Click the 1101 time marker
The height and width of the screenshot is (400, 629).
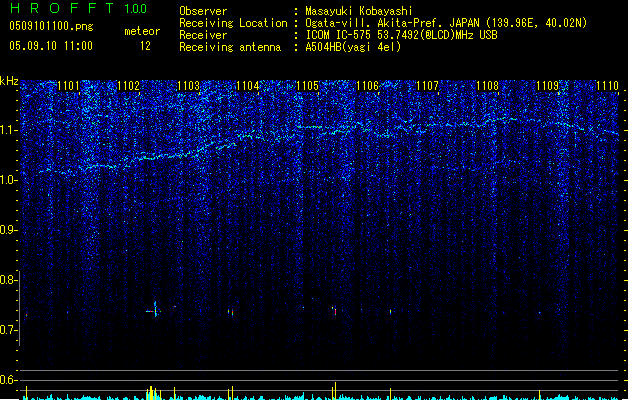click(69, 86)
